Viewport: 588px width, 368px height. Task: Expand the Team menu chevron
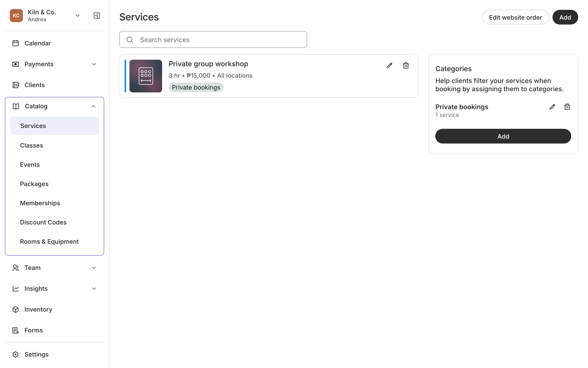coord(94,268)
